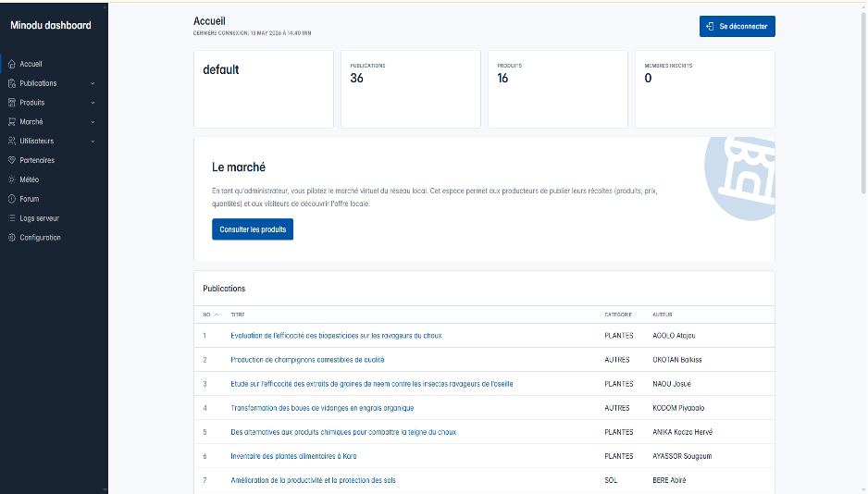Open Production de champignons comestibles link
Screen dimensions: 868x494
[307, 360]
